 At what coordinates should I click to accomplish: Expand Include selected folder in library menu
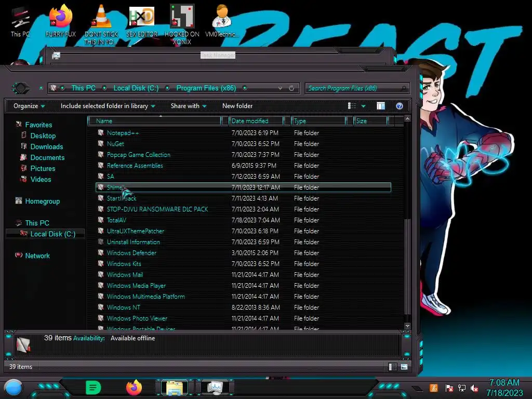click(108, 106)
